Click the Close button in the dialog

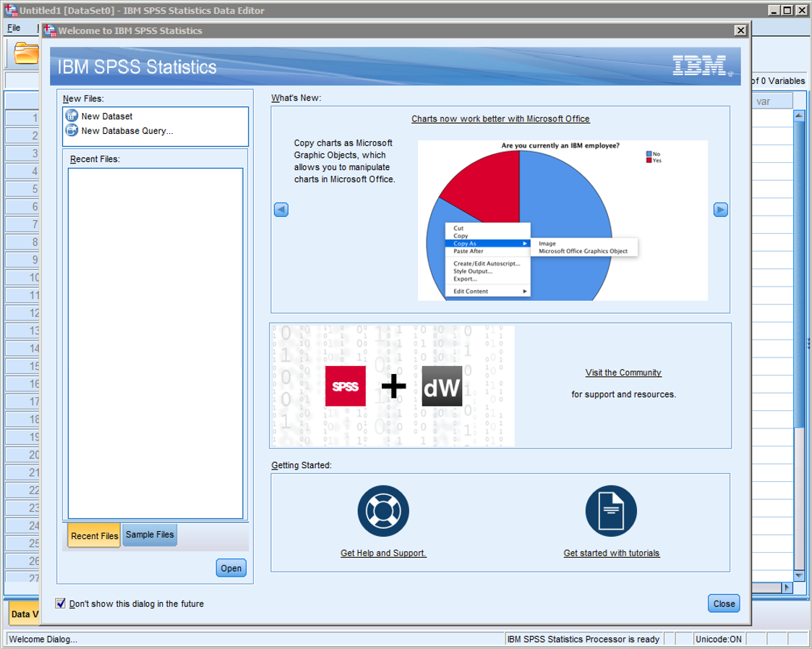[723, 603]
